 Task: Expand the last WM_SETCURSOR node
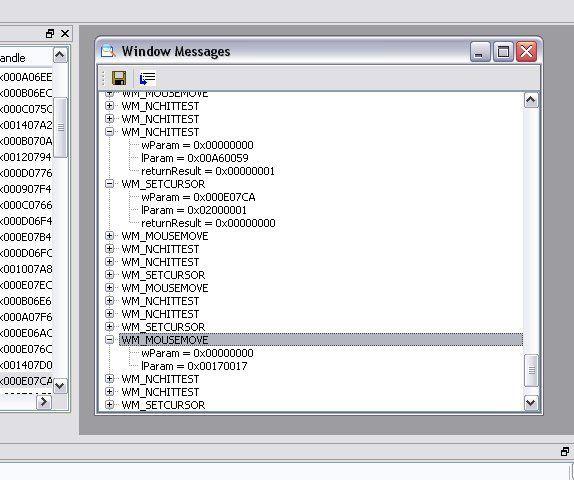pyautogui.click(x=109, y=405)
